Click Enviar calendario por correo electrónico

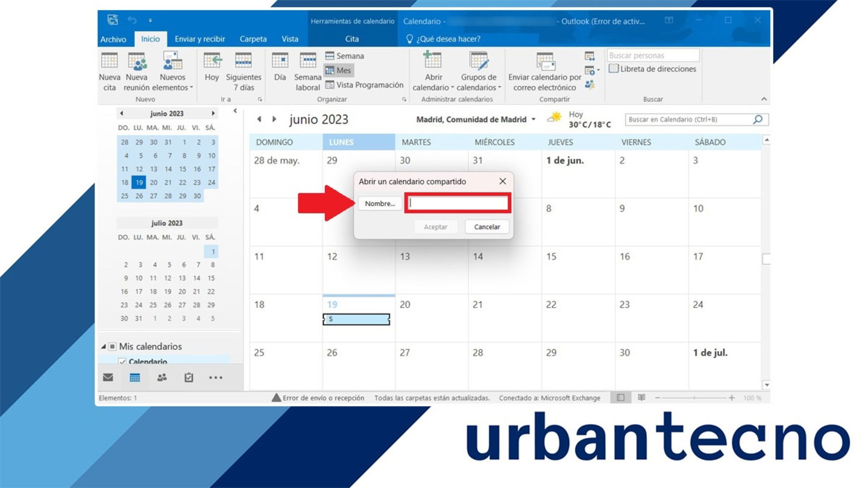545,72
